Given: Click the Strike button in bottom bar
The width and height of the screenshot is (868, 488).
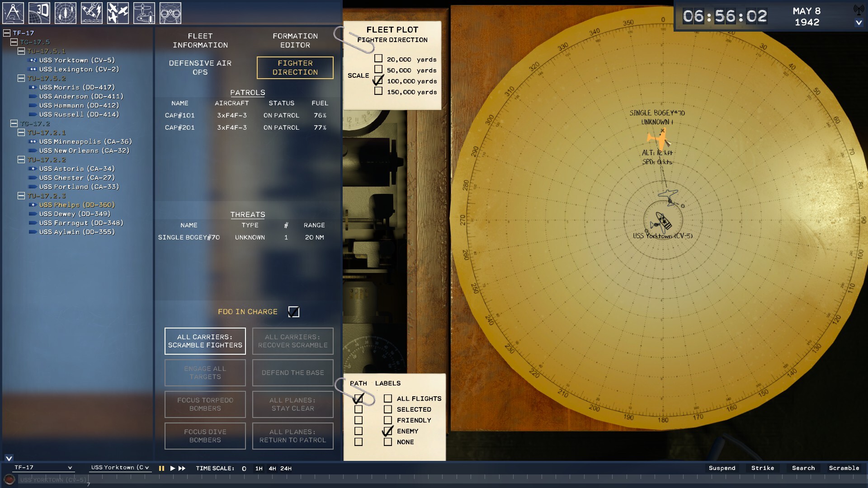Looking at the screenshot, I should pos(763,468).
